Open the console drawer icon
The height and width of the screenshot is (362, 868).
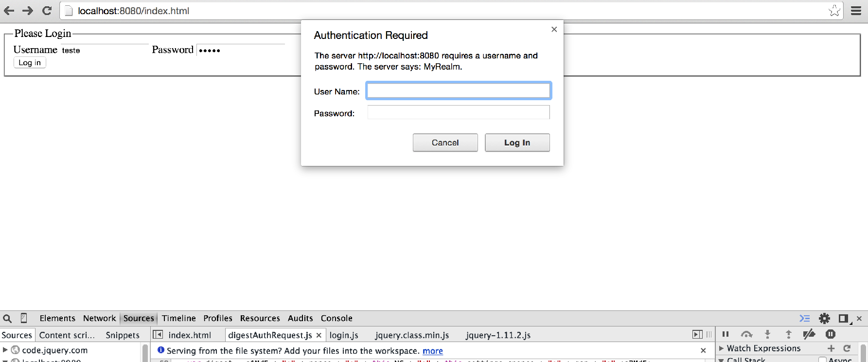coord(804,318)
